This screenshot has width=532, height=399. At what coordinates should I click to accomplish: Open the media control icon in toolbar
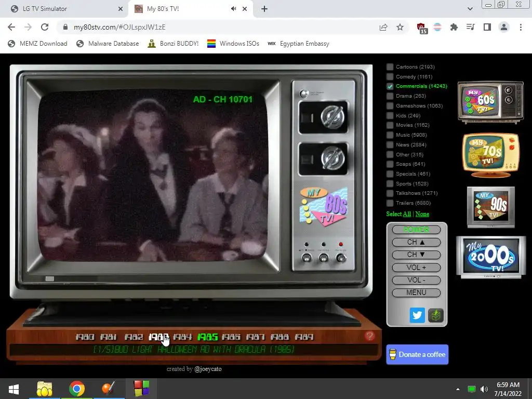pos(470,27)
